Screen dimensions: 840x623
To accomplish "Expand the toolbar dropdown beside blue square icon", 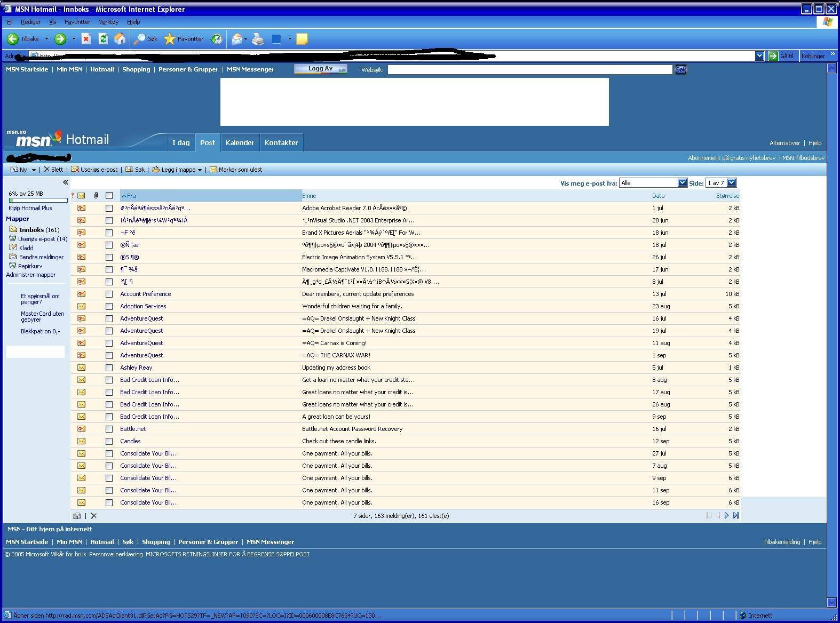I will coord(290,39).
